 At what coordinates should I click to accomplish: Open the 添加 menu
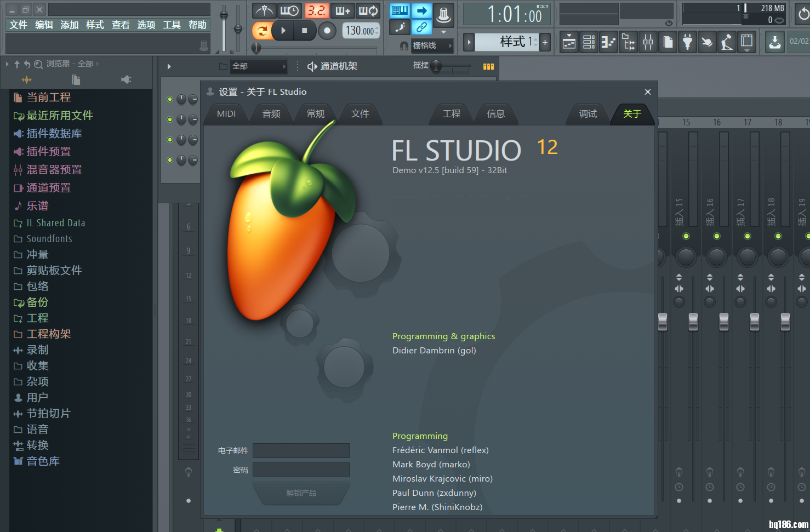click(70, 25)
